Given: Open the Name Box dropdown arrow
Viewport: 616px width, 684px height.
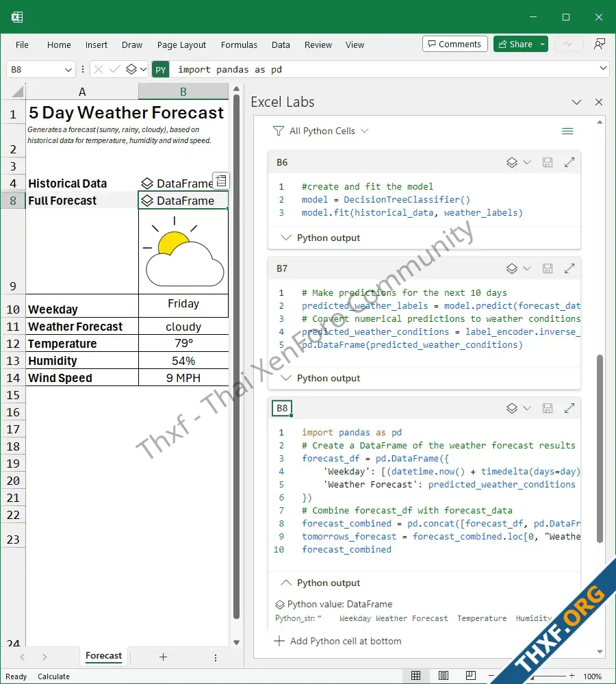Looking at the screenshot, I should (68, 69).
